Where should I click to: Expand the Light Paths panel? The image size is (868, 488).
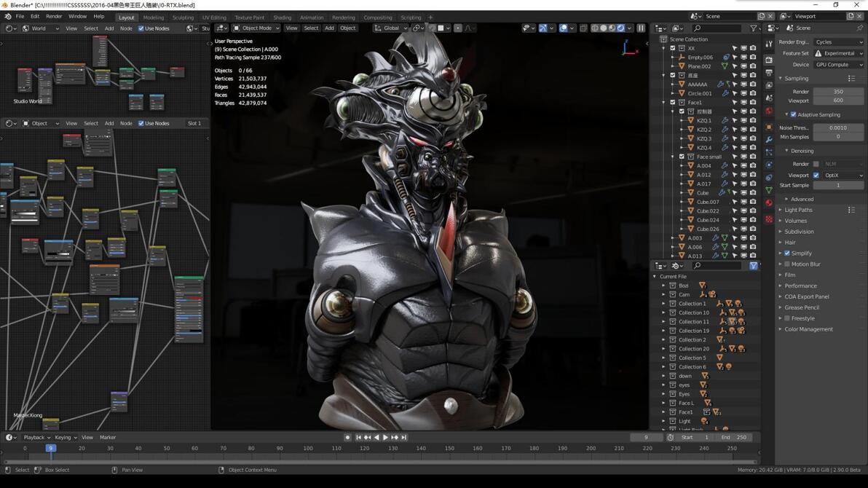click(x=798, y=210)
